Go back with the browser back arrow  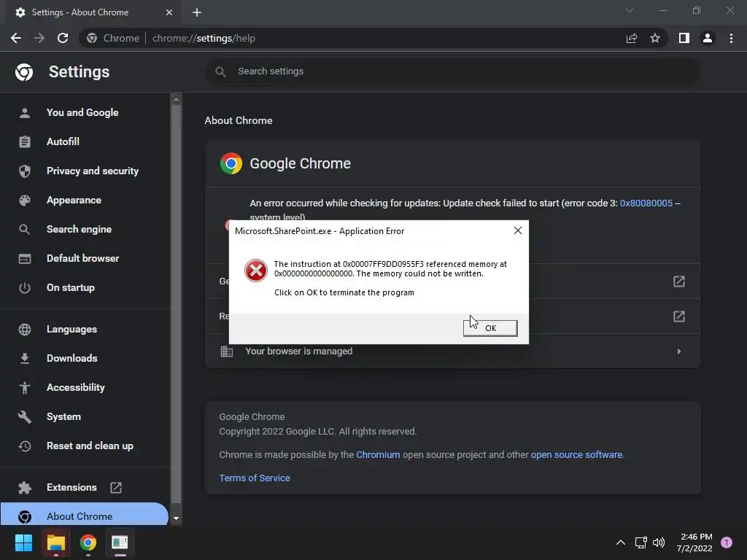click(16, 38)
